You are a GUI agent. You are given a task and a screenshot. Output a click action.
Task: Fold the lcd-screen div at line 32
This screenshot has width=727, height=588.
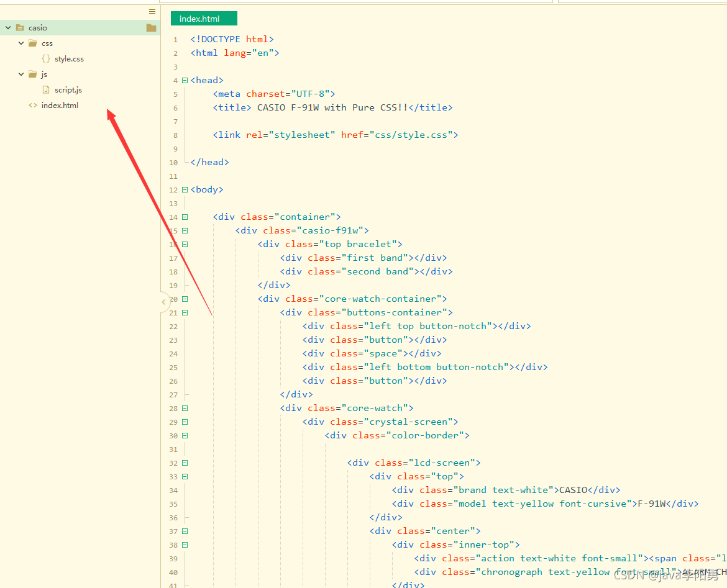[185, 463]
